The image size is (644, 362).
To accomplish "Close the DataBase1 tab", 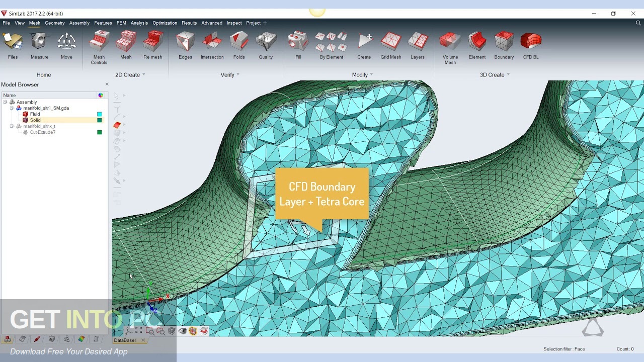I will (x=143, y=340).
